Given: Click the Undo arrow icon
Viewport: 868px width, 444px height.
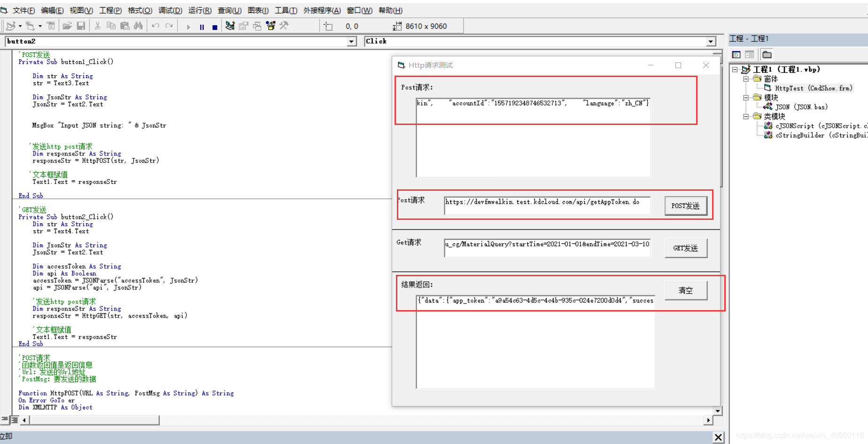Looking at the screenshot, I should pos(155,26).
